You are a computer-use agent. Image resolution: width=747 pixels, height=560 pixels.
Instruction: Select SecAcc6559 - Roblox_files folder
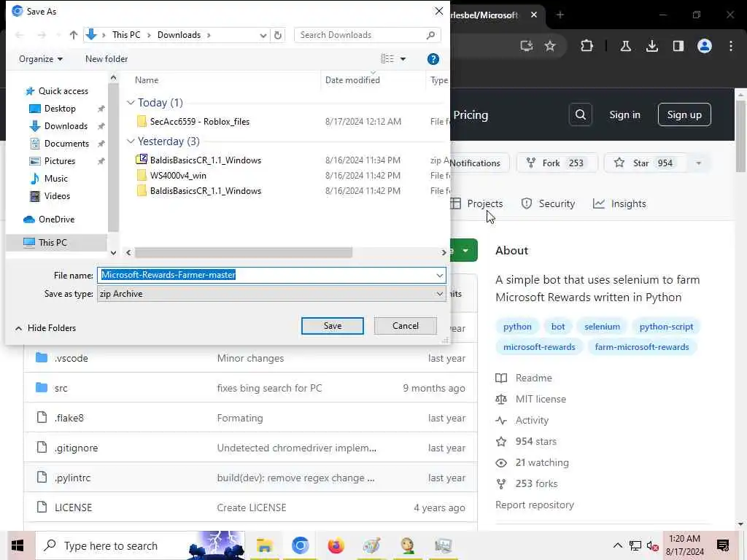[x=200, y=122]
